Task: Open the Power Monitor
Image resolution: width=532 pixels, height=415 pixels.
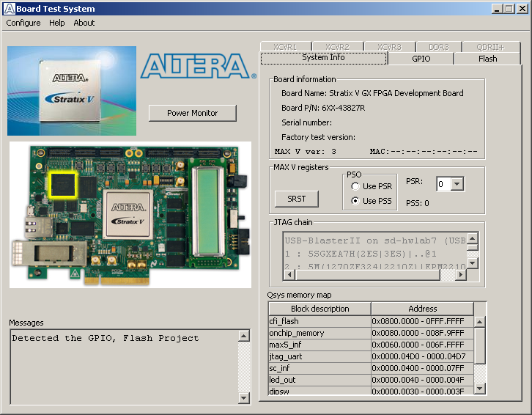Action: [x=193, y=113]
